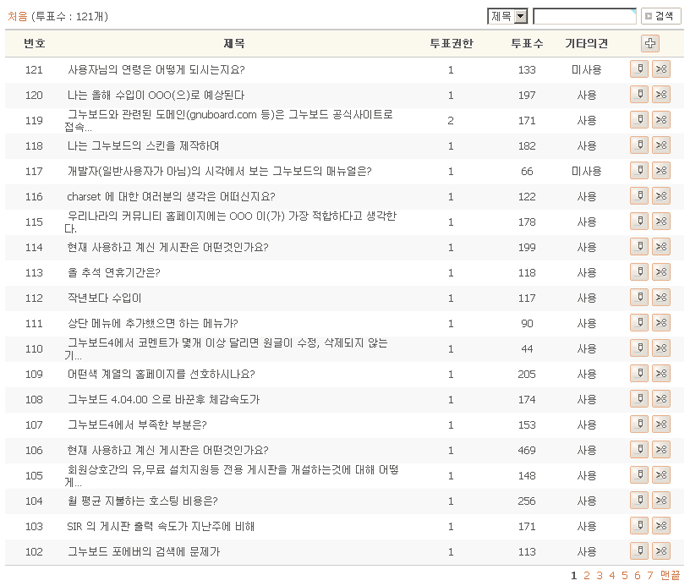The image size is (690, 586).
Task: Open the 제목 search field dropdown
Action: tap(507, 16)
